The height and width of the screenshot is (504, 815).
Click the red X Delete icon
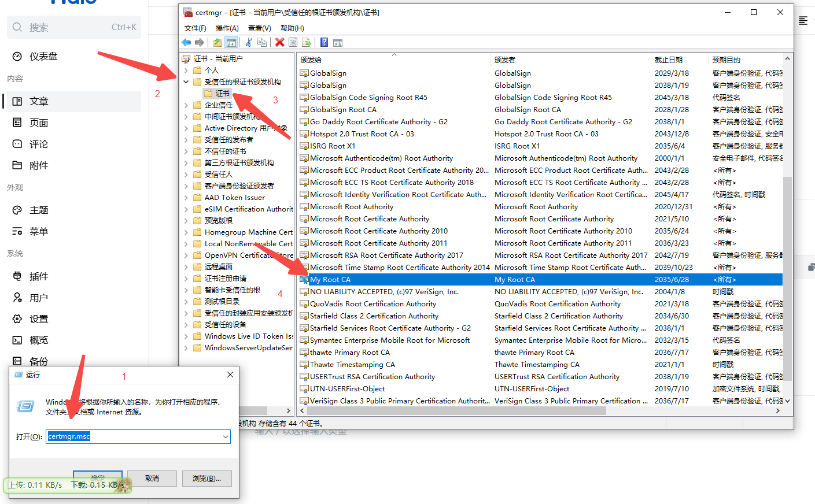pos(279,42)
